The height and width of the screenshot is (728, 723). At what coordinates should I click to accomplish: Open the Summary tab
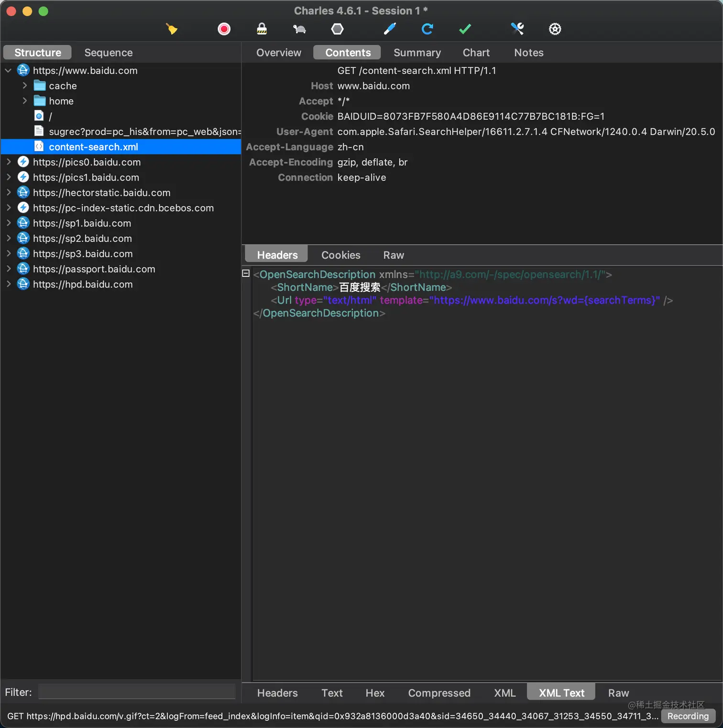click(x=417, y=53)
